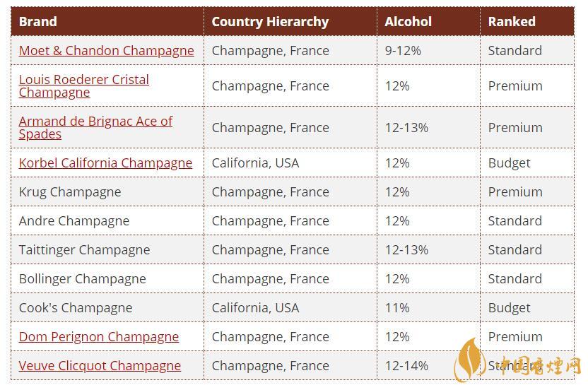Select the 11% alcohol cell
The height and width of the screenshot is (390, 588).
397,308
